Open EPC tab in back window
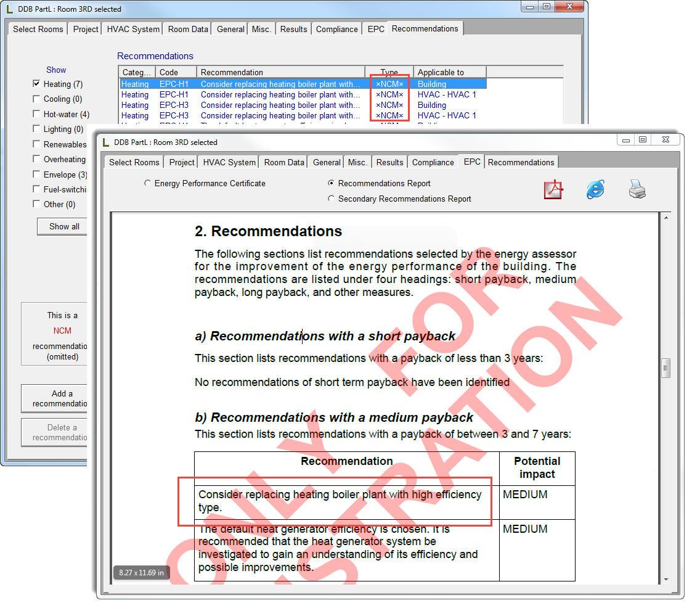The image size is (700, 608). point(375,29)
